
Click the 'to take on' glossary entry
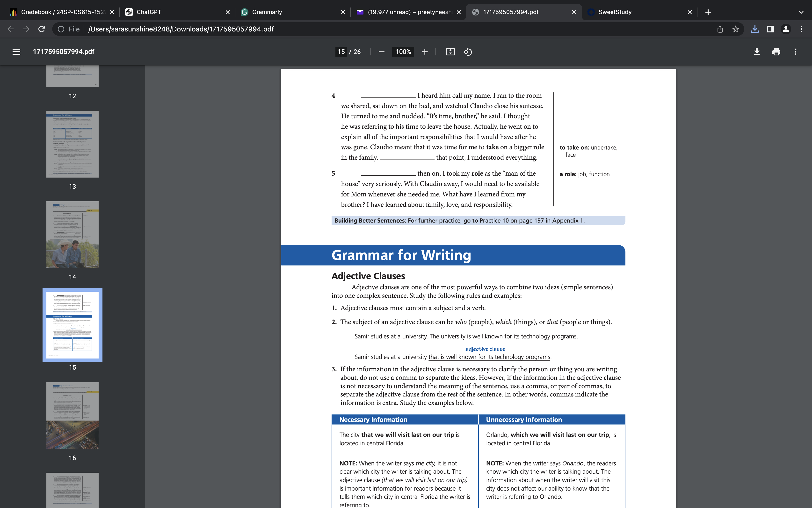coord(588,151)
